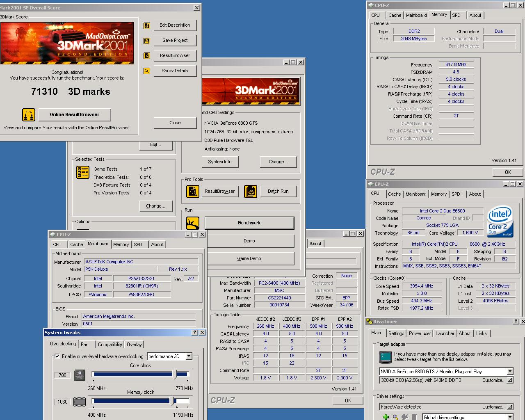This screenshot has height=420, width=525.
Task: Click Change under Selected Tests
Action: coord(155,206)
